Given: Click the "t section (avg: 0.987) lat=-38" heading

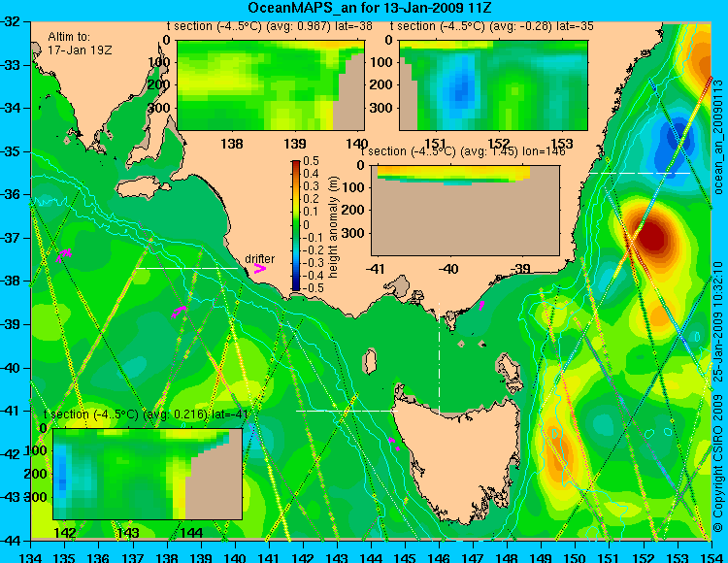Looking at the screenshot, I should 270,26.
